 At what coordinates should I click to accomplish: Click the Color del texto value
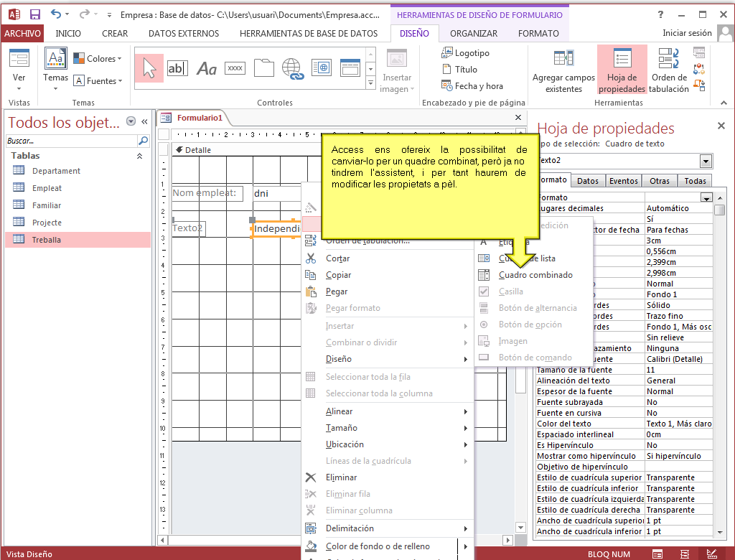(679, 424)
